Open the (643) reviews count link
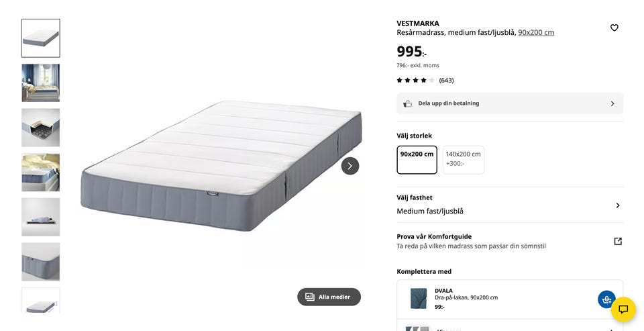 (x=446, y=81)
